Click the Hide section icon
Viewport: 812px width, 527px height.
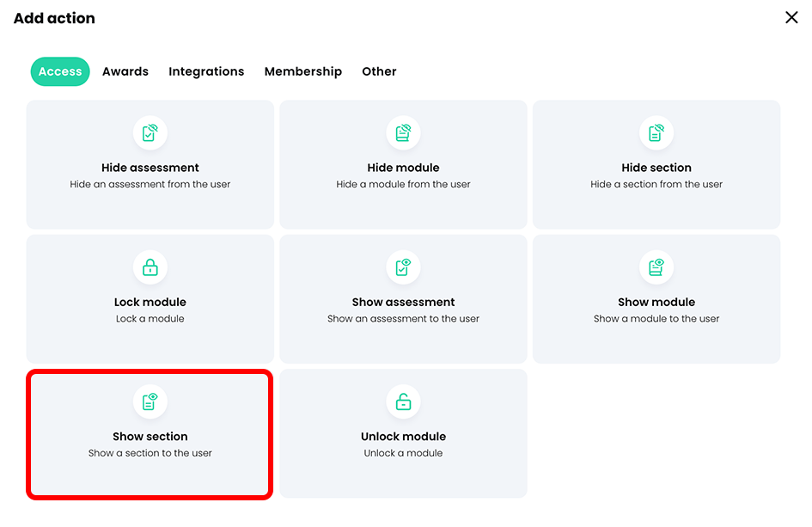(656, 133)
